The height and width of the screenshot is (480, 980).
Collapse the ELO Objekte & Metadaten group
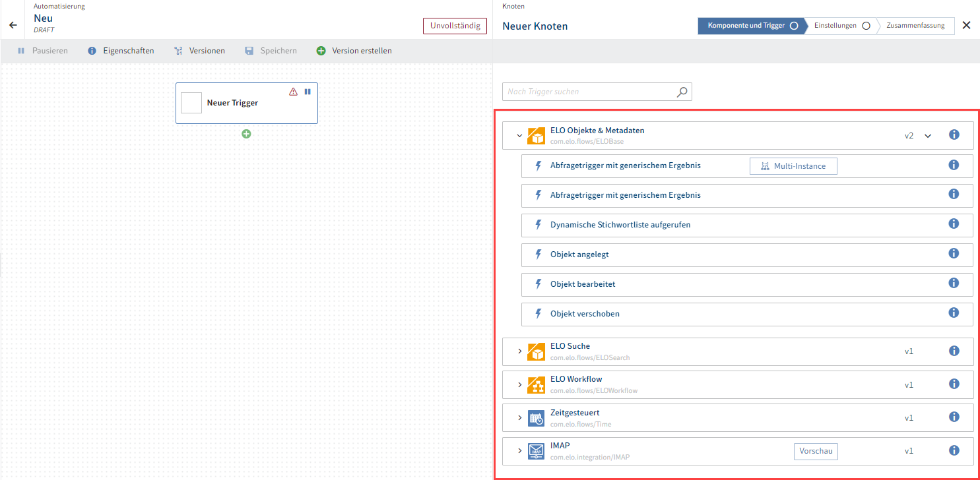click(x=519, y=136)
